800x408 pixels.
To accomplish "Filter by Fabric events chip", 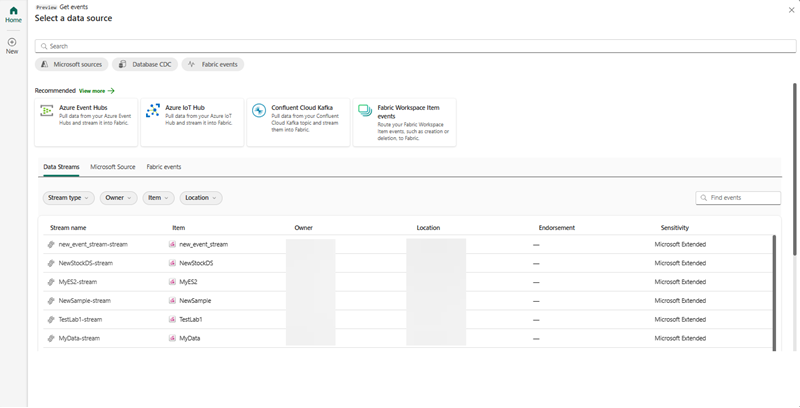I will coord(213,64).
